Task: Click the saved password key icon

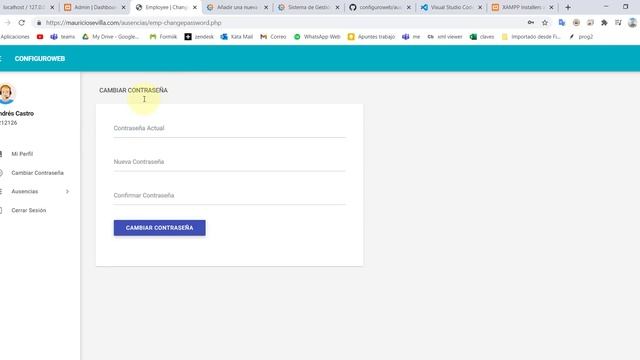Action: click(x=531, y=23)
